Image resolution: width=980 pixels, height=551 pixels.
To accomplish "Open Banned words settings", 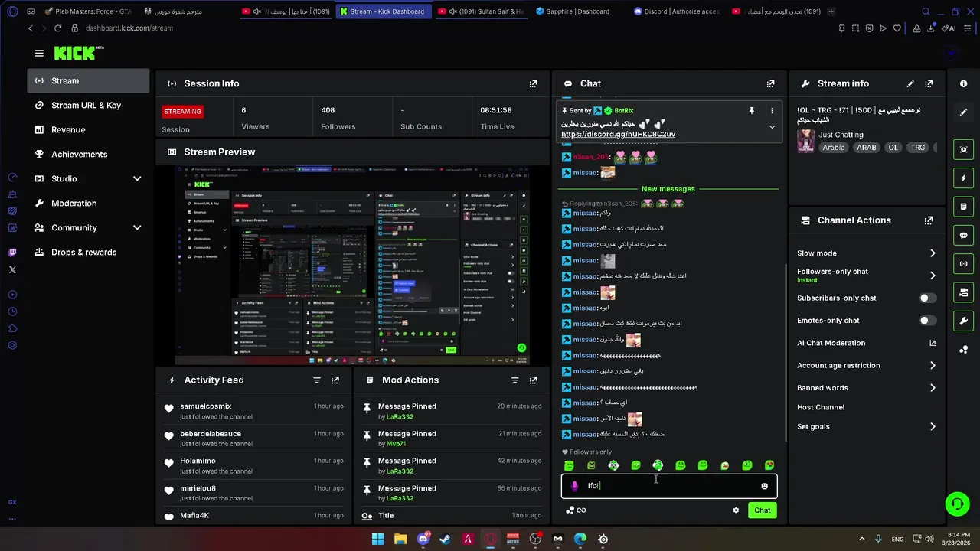I will pos(866,388).
